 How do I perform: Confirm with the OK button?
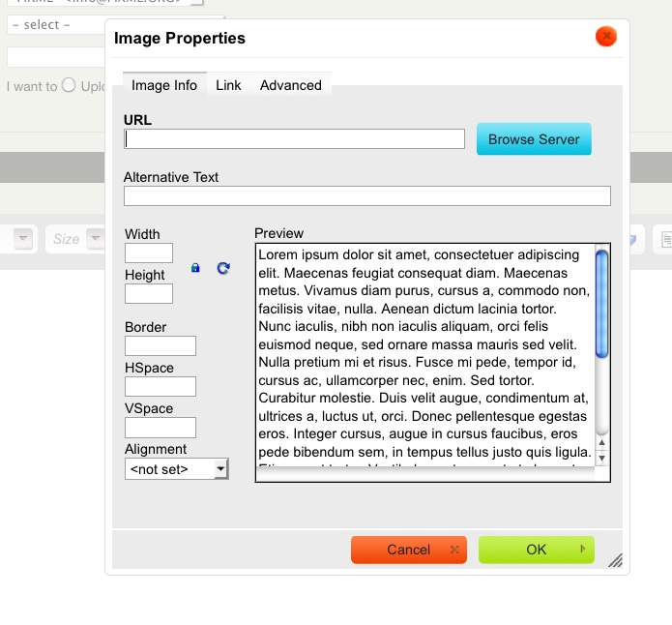point(536,550)
